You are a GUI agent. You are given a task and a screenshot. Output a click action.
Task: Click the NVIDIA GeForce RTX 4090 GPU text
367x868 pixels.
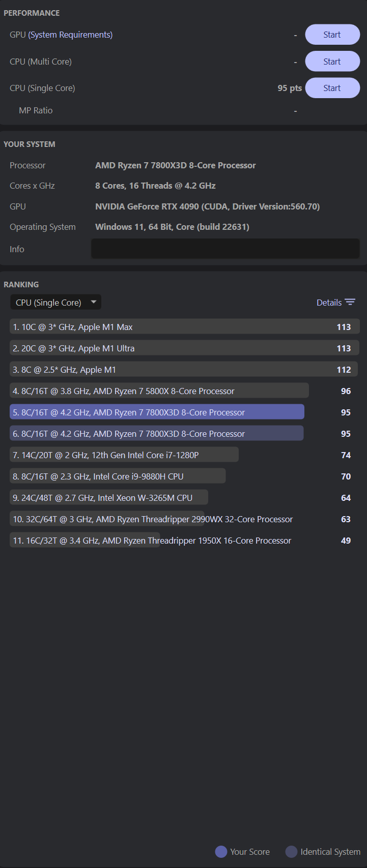pos(208,206)
